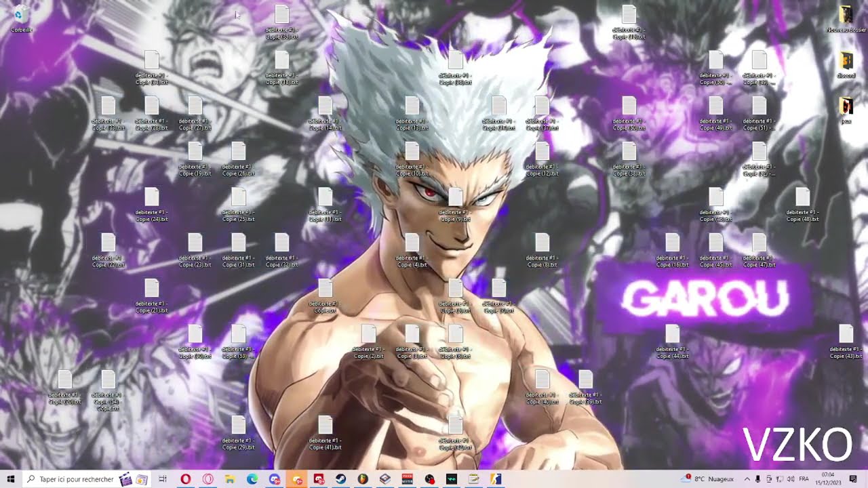Viewport: 868px width, 488px height.
Task: Select file débitexte #1 - Copie (44).txt
Action: point(672,342)
